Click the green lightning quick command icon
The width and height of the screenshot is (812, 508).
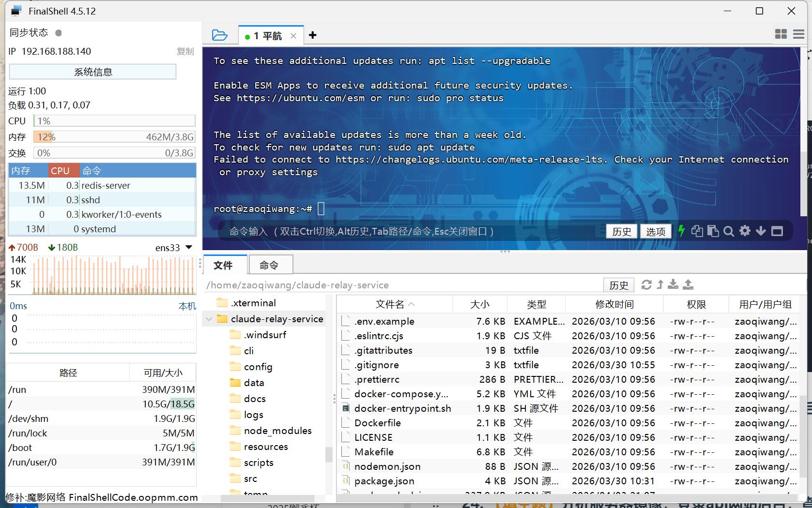681,231
